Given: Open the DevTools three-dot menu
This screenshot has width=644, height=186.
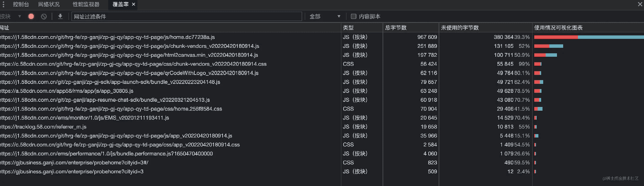Looking at the screenshot, I should (3, 4).
